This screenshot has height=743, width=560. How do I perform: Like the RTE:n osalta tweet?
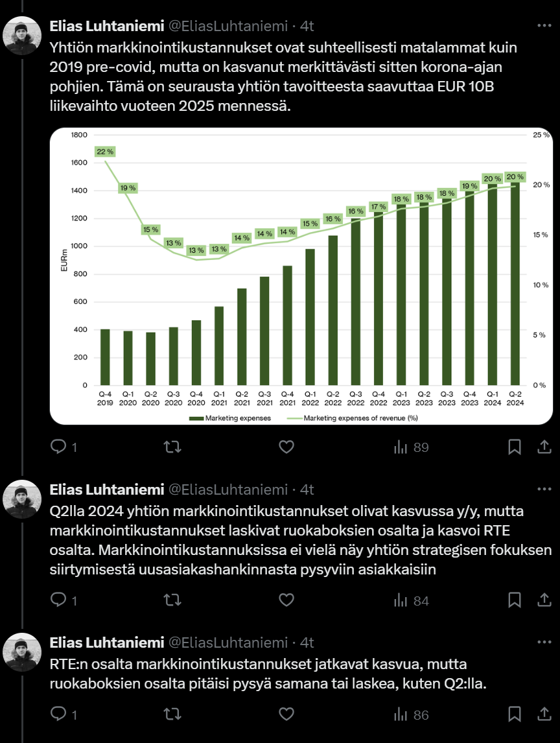[286, 714]
